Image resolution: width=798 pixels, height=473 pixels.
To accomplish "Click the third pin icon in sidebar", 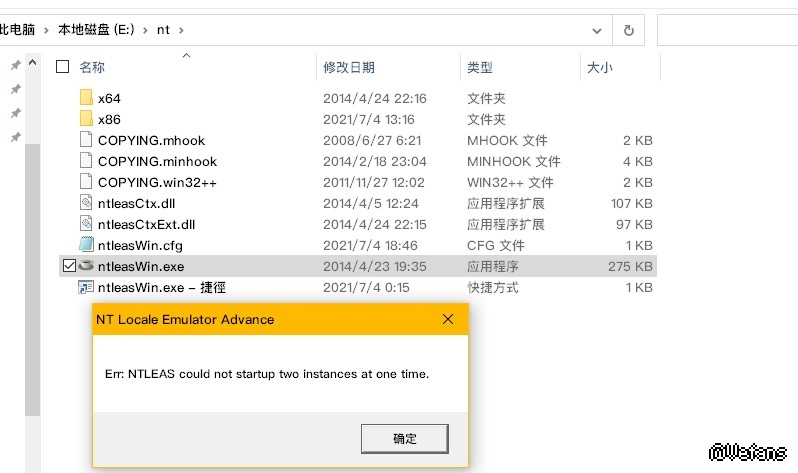I will pyautogui.click(x=16, y=113).
